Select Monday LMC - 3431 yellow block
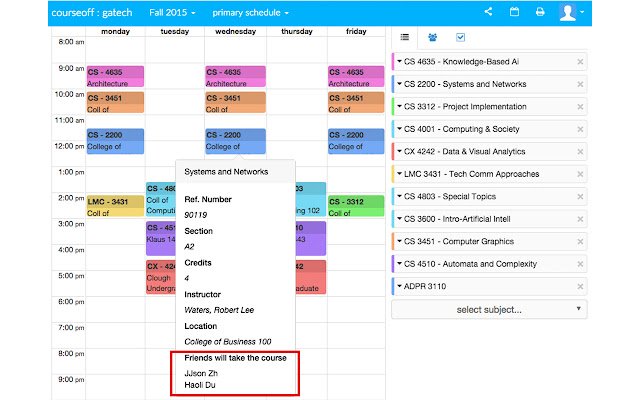 tap(115, 206)
